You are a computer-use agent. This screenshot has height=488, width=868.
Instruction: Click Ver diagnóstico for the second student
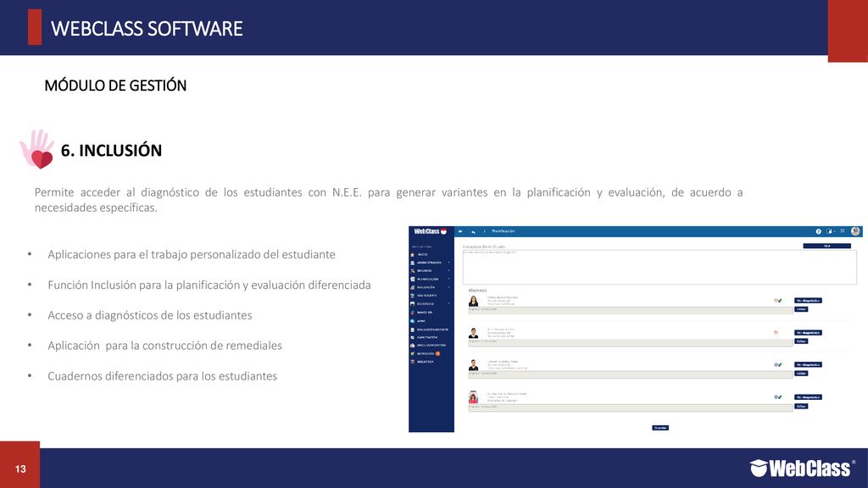click(808, 332)
